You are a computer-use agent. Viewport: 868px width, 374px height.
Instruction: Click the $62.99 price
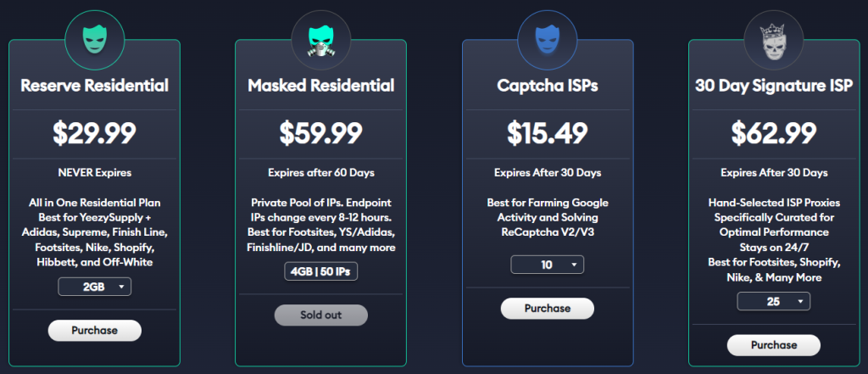[773, 133]
